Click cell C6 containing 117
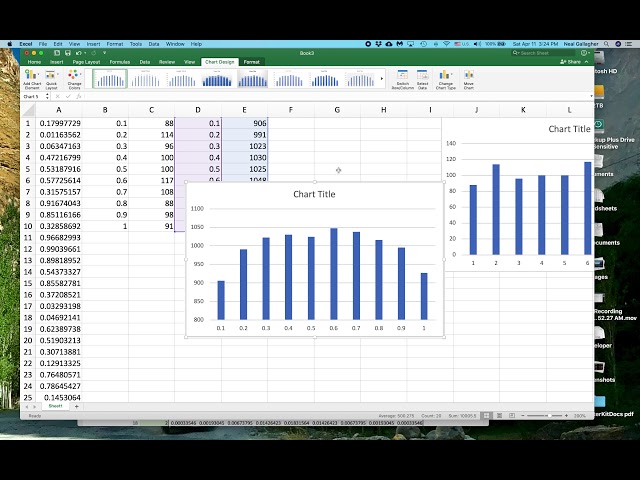This screenshot has height=480, width=640. (151, 180)
